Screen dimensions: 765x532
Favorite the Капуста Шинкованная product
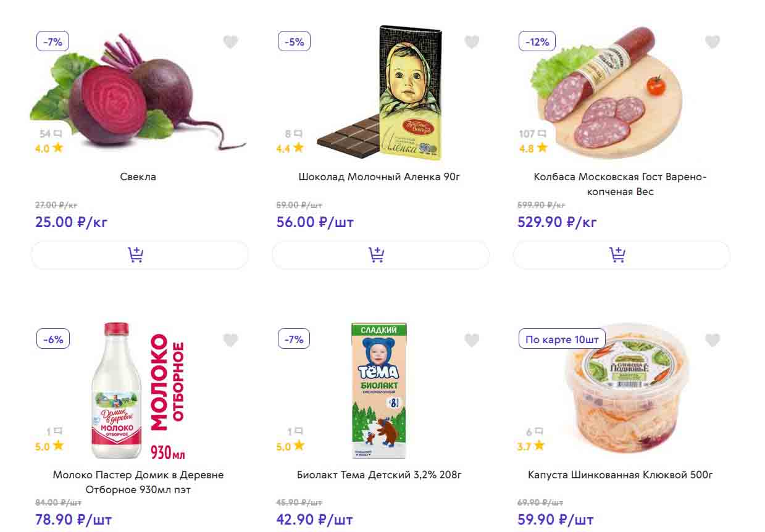713,340
